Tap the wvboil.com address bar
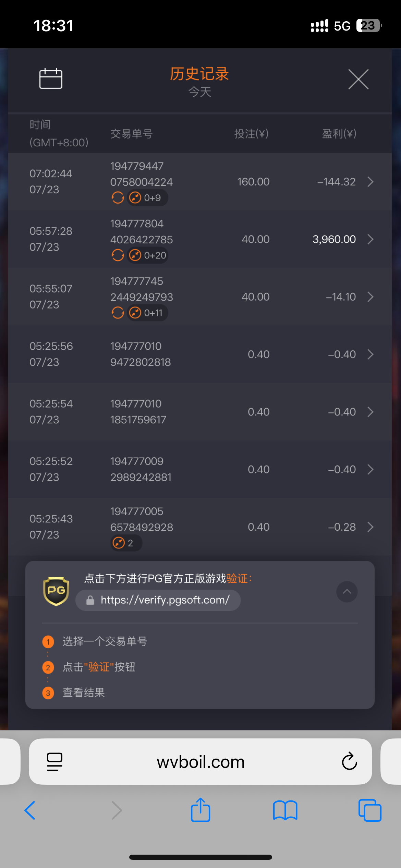Viewport: 401px width, 868px height. 200,761
